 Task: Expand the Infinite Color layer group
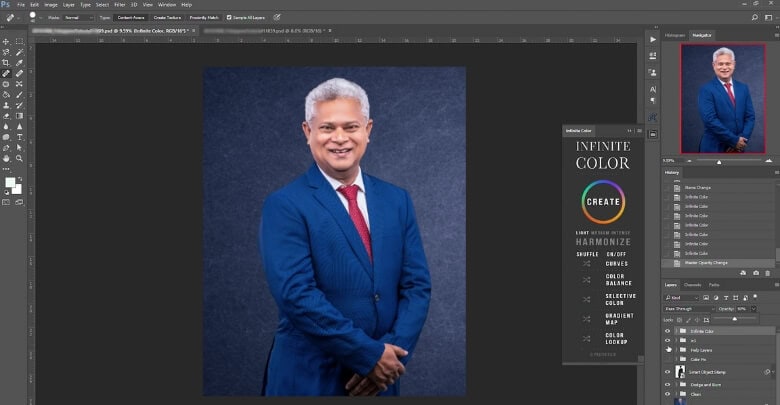(677, 331)
